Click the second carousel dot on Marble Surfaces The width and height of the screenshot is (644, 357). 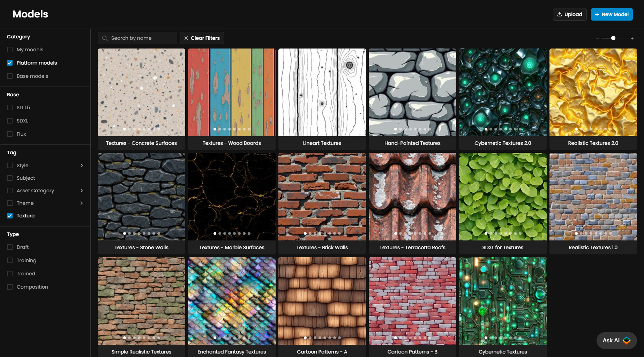click(220, 233)
